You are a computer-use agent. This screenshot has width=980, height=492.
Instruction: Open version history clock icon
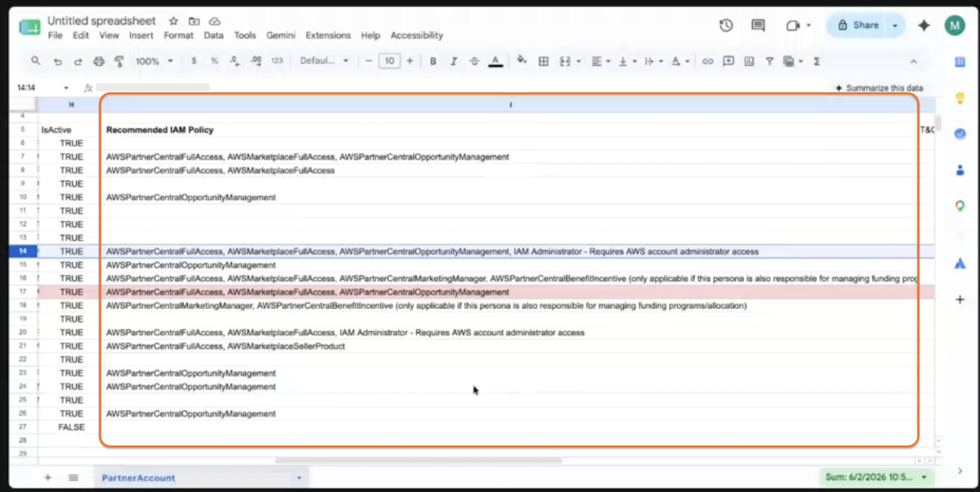(x=726, y=25)
